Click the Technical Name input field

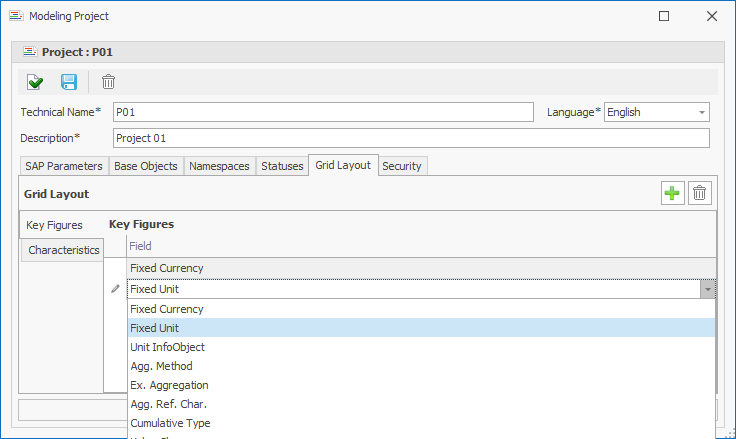point(322,112)
